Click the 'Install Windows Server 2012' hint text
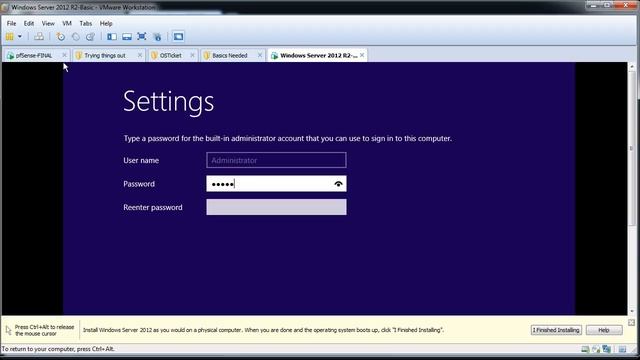This screenshot has width=640, height=360. (264, 330)
